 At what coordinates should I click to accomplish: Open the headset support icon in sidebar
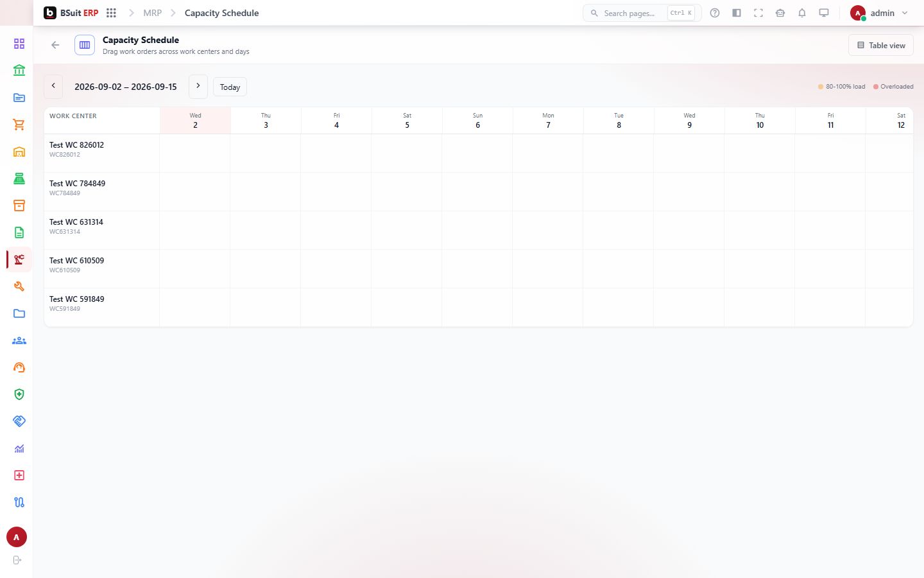[19, 367]
